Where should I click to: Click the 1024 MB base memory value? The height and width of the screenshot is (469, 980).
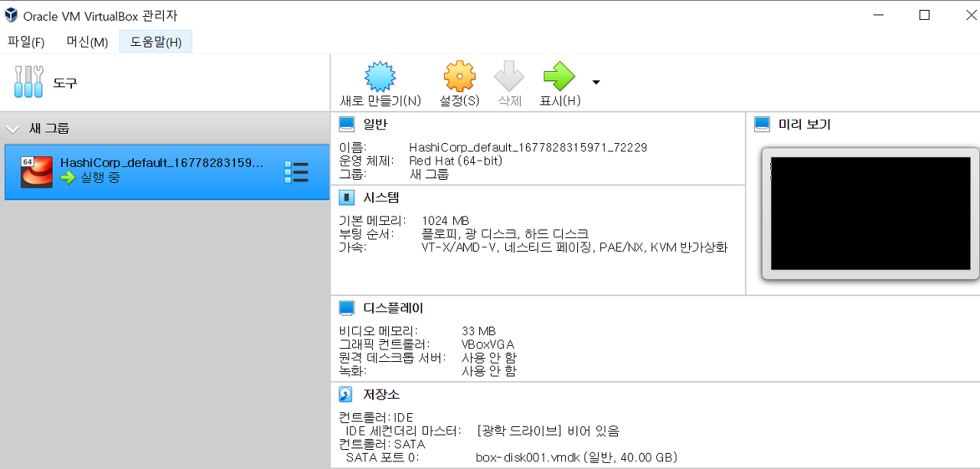pos(446,221)
